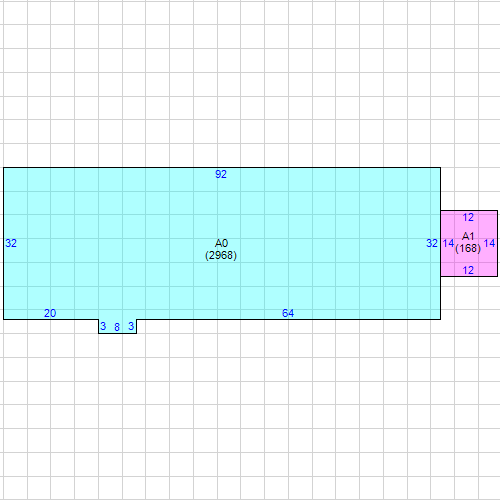Click the 3 dimension left of the 8

click(103, 326)
